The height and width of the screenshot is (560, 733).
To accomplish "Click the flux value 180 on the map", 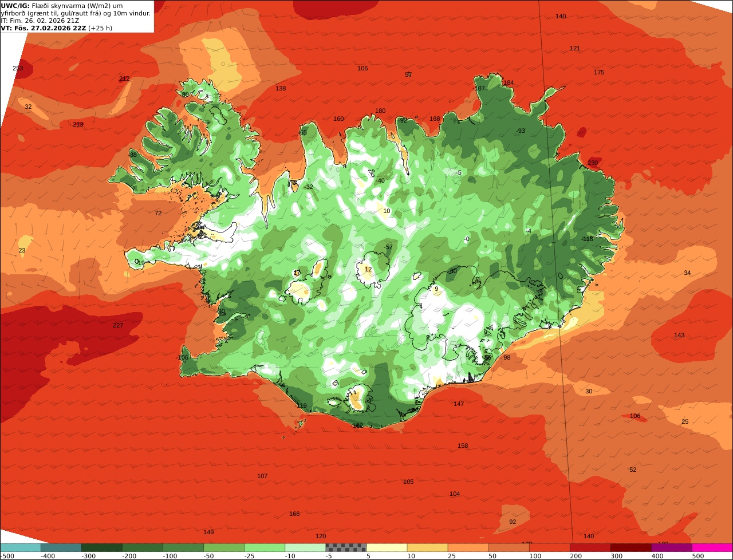I will click(x=380, y=111).
